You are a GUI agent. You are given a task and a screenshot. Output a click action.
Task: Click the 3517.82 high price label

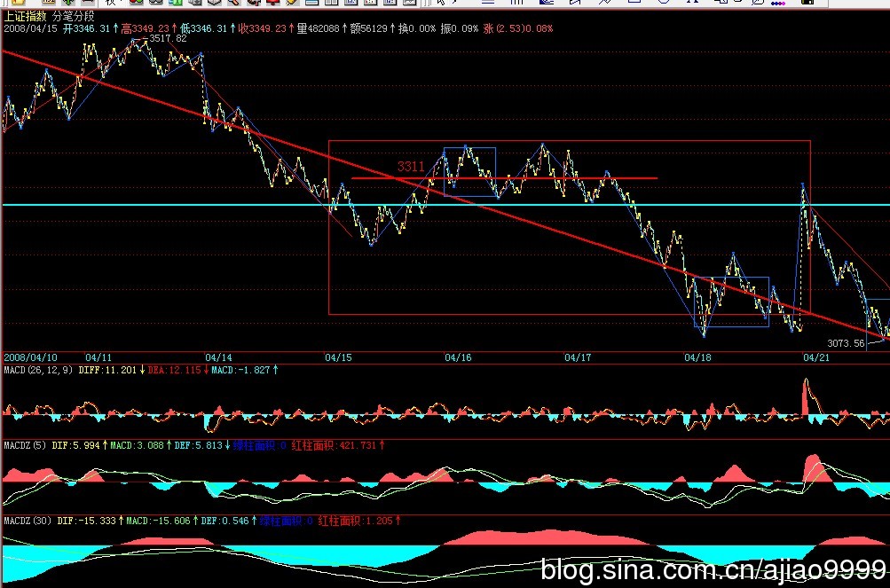pos(168,39)
